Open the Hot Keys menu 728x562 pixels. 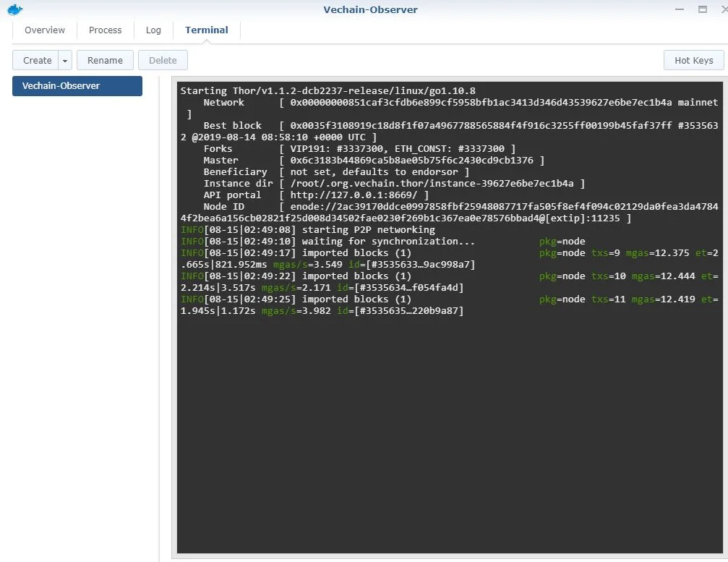pos(693,61)
